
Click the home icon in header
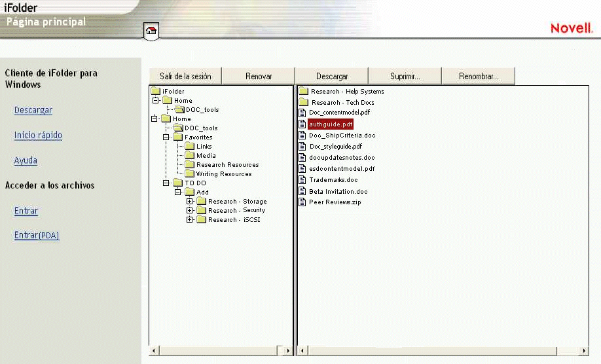[151, 31]
